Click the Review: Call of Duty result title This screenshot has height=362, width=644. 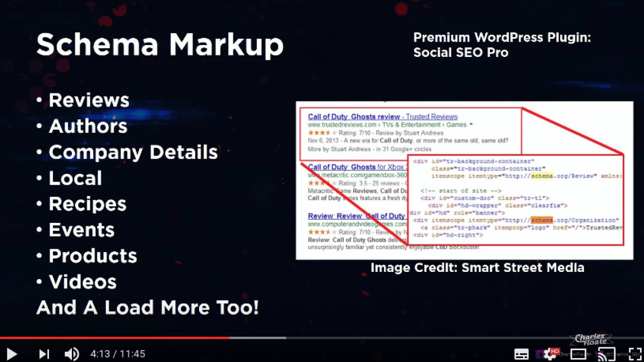click(356, 216)
